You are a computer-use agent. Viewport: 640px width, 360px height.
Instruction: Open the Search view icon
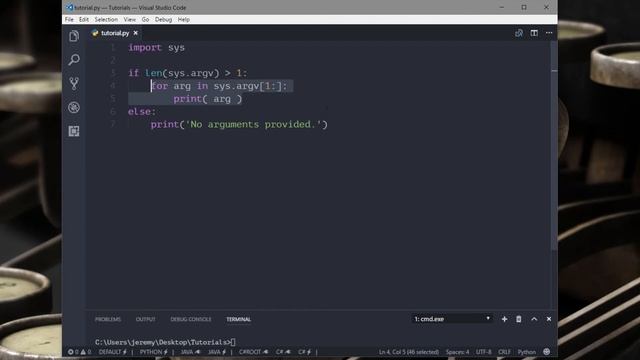coord(74,60)
